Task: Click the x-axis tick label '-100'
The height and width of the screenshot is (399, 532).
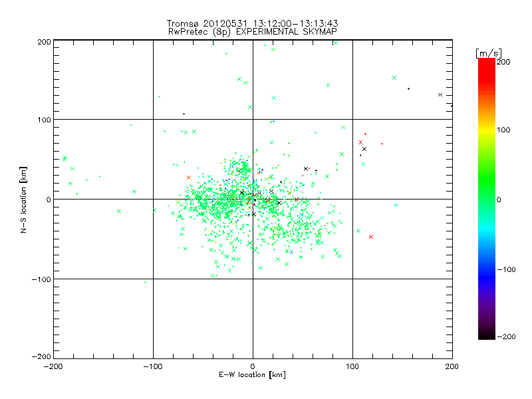Action: [153, 366]
